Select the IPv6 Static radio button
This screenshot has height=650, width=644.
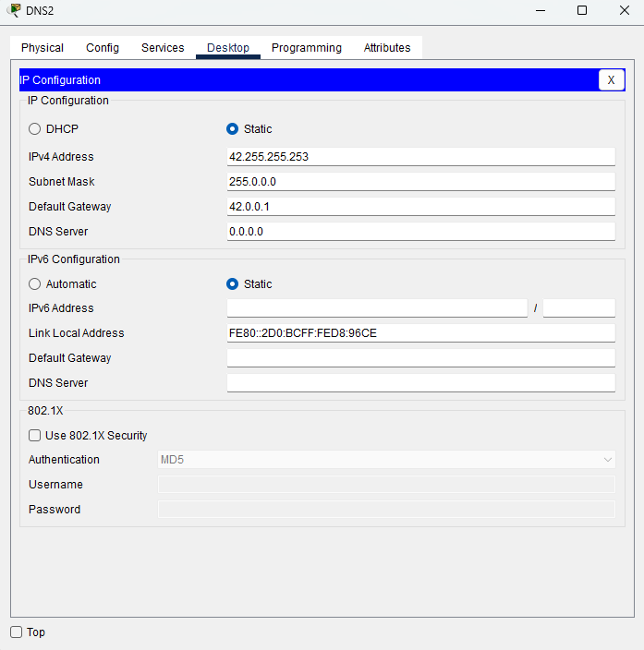[x=232, y=284]
